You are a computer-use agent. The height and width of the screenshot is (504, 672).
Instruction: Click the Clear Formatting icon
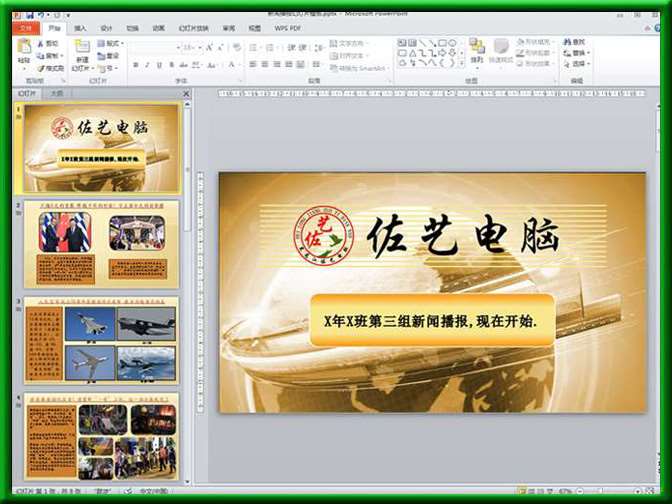coord(237,48)
